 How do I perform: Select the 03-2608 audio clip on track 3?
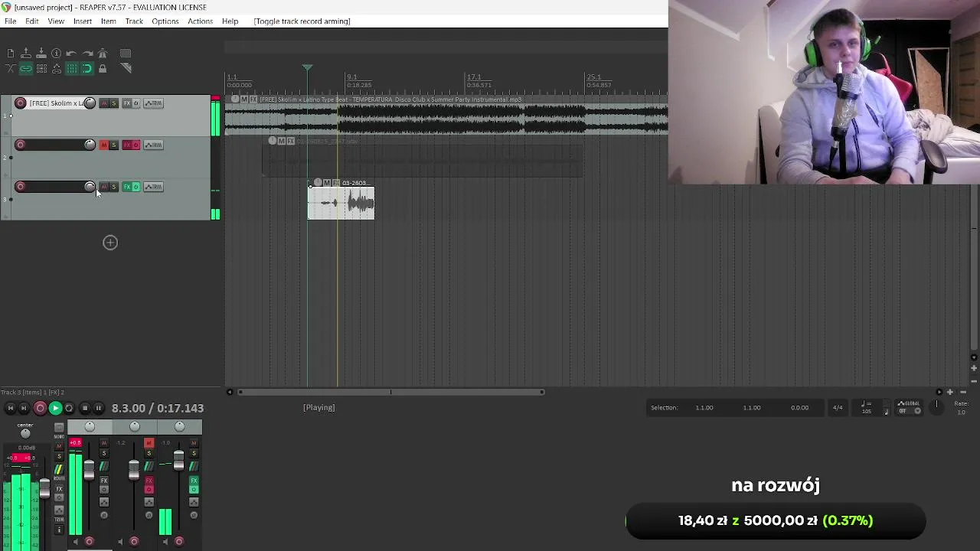pos(341,203)
